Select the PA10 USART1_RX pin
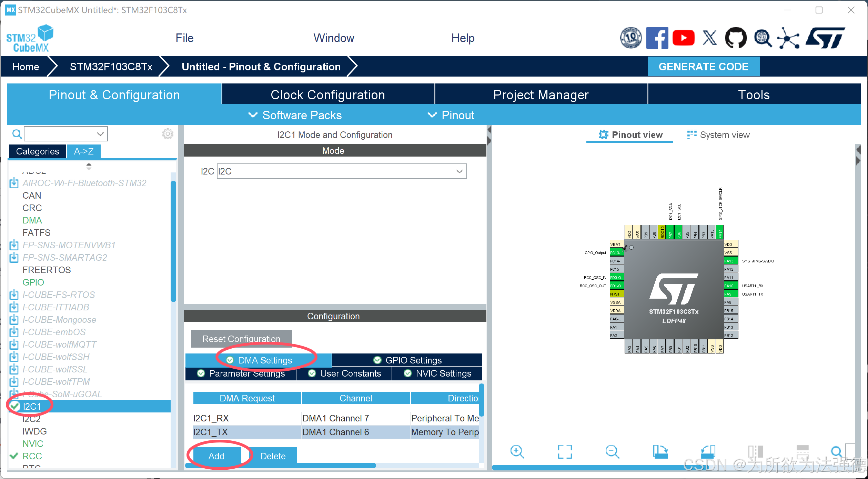The image size is (868, 479). (x=731, y=286)
